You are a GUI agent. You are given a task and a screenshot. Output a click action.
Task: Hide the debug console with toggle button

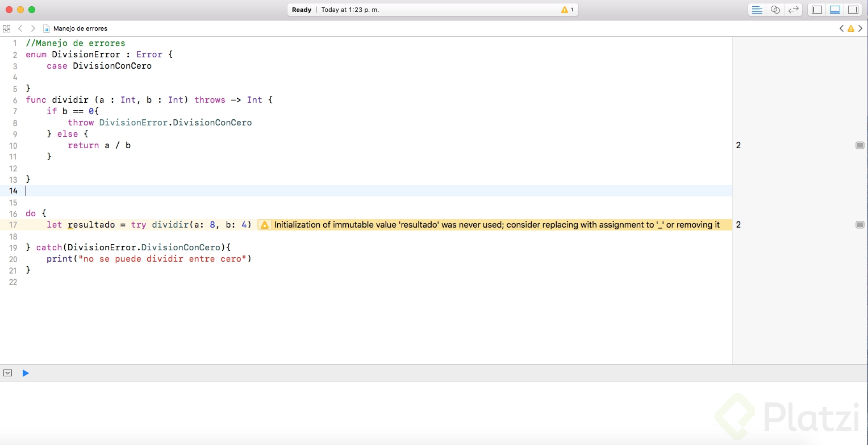click(x=8, y=373)
